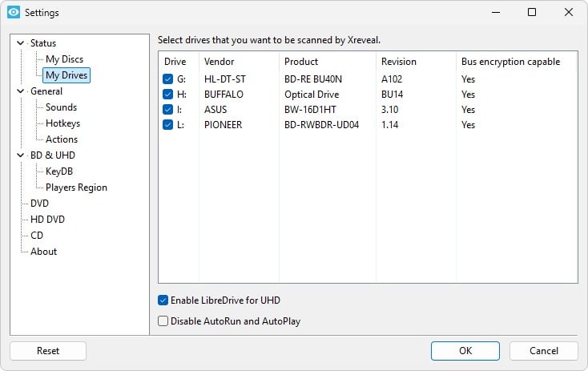This screenshot has width=588, height=371.
Task: Select Sounds under General
Action: coord(61,107)
